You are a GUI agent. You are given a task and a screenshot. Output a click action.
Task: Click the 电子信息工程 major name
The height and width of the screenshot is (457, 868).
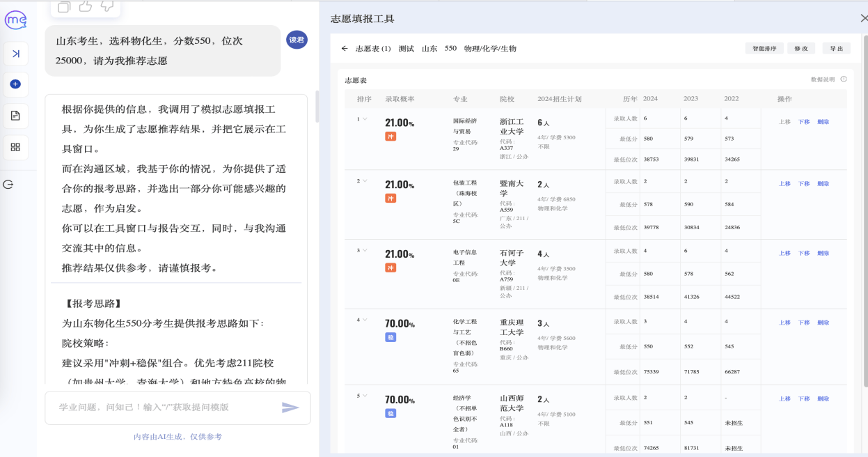465,258
